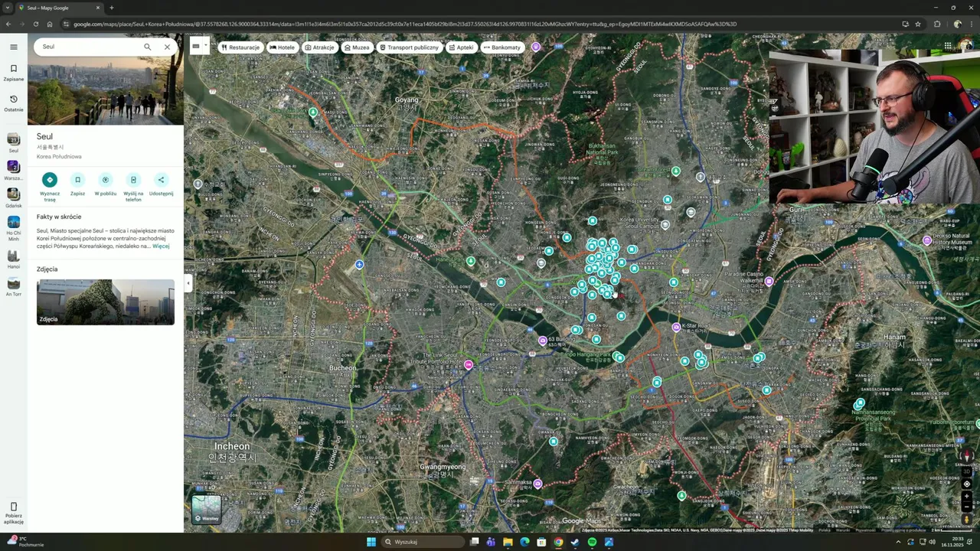
Task: Open the Google Maps hamburger menu
Action: coord(13,47)
